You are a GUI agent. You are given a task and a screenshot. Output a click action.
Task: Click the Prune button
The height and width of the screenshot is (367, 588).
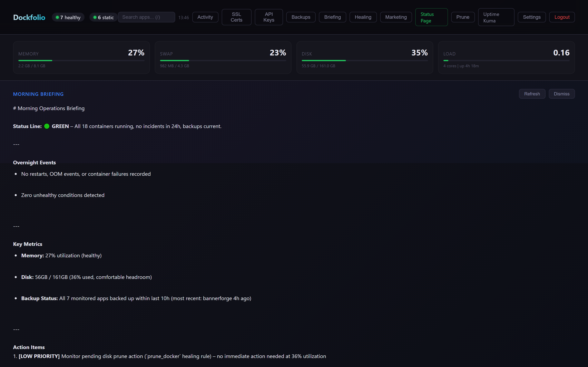coord(463,17)
